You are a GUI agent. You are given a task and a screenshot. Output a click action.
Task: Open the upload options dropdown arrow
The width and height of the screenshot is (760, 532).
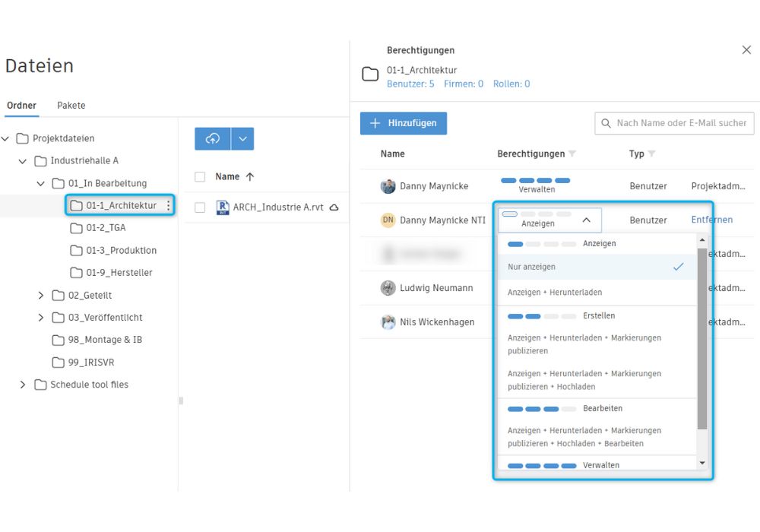[x=242, y=138]
